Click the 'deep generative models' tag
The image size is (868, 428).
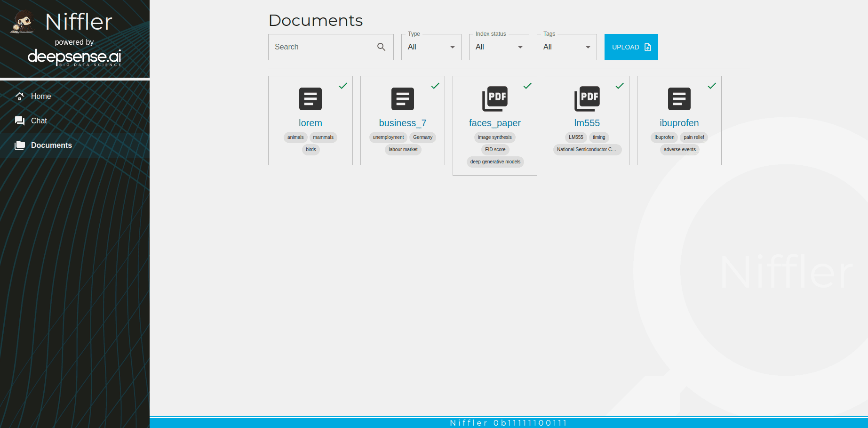pyautogui.click(x=495, y=162)
